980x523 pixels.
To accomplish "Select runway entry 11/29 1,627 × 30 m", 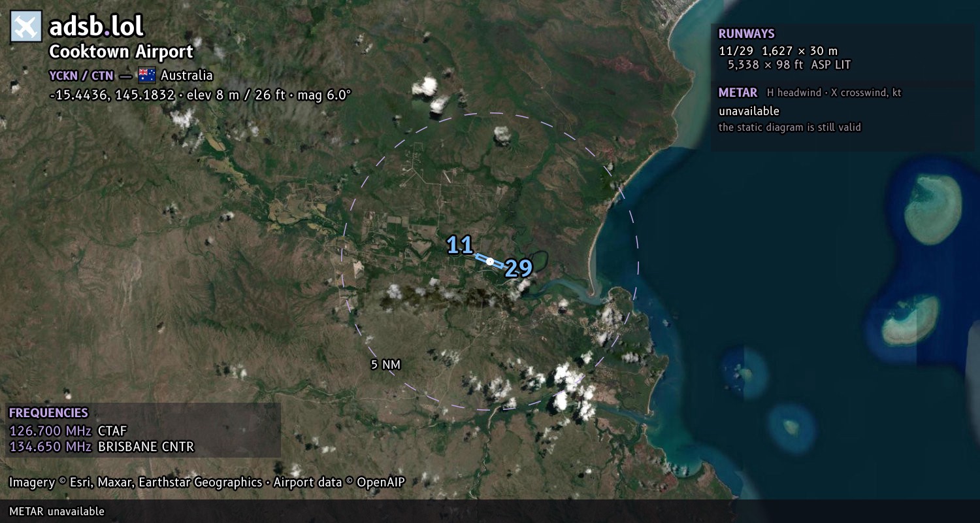I will (778, 50).
